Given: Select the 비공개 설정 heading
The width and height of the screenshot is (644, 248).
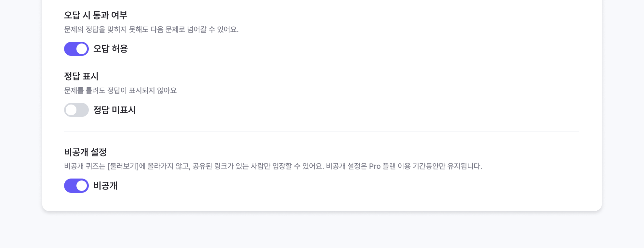Looking at the screenshot, I should (86, 152).
